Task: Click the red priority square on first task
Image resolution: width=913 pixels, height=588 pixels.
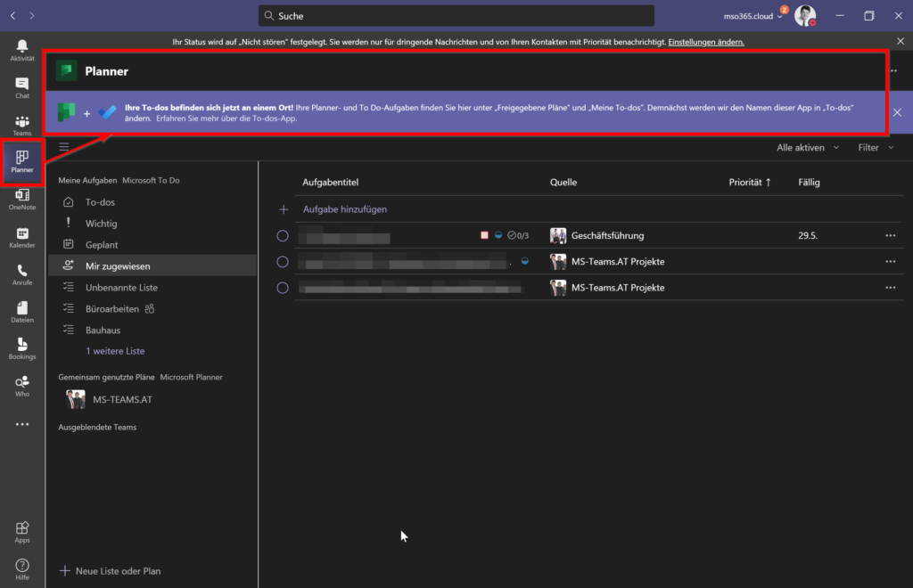Action: pos(484,235)
